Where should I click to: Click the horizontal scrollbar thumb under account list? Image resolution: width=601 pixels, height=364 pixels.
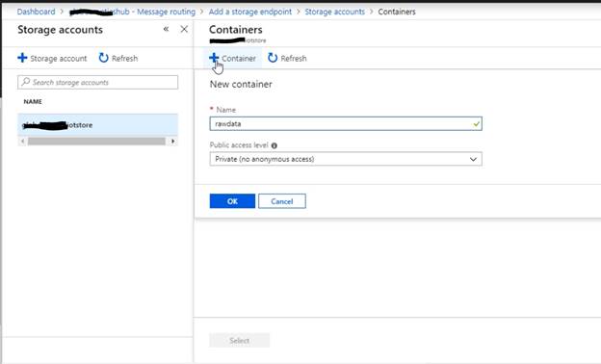[x=96, y=142]
